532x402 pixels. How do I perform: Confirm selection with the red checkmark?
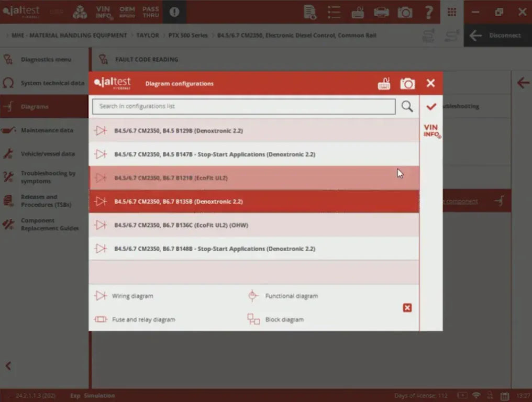pyautogui.click(x=431, y=107)
